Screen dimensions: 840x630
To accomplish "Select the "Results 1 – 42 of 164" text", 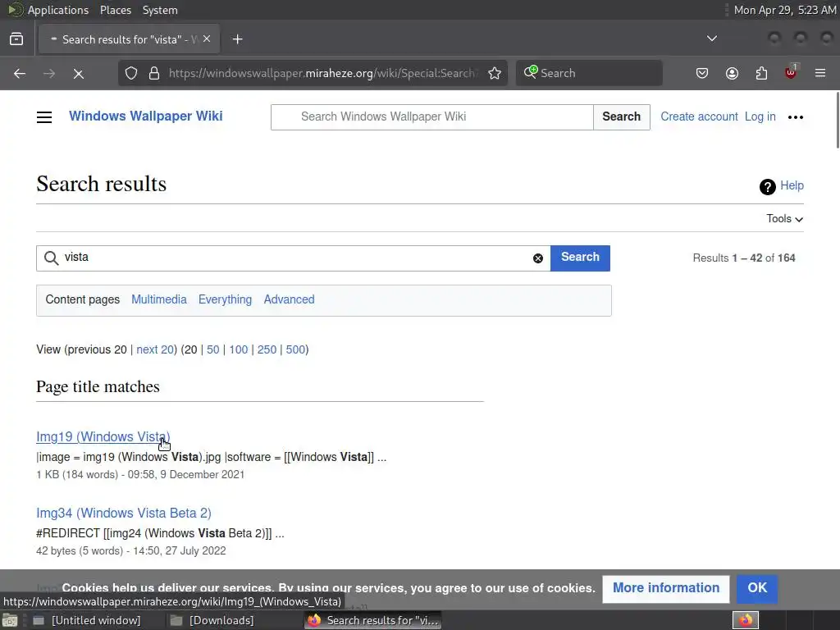I will coord(743,258).
